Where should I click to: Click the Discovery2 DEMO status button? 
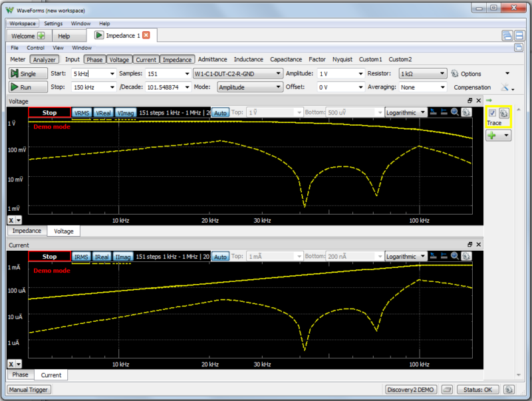410,390
